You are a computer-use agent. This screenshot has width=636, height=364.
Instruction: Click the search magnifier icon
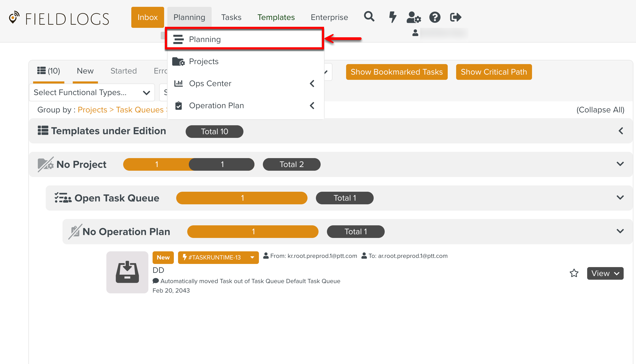tap(369, 17)
